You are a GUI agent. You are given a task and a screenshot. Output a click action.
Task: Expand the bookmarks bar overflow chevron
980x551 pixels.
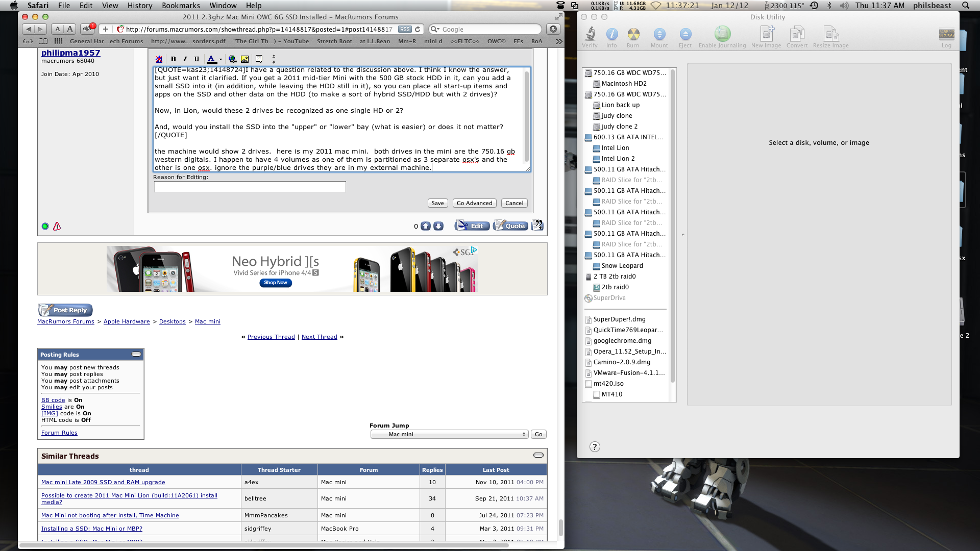tap(559, 41)
